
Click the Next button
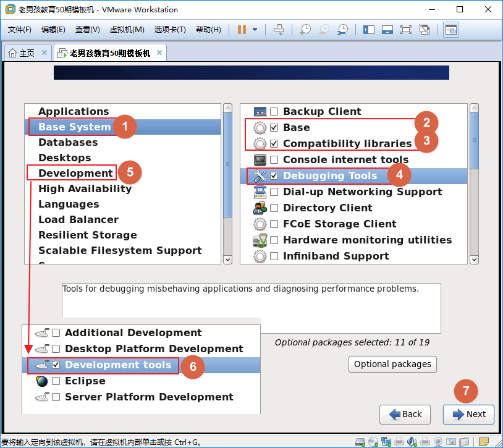click(x=468, y=414)
